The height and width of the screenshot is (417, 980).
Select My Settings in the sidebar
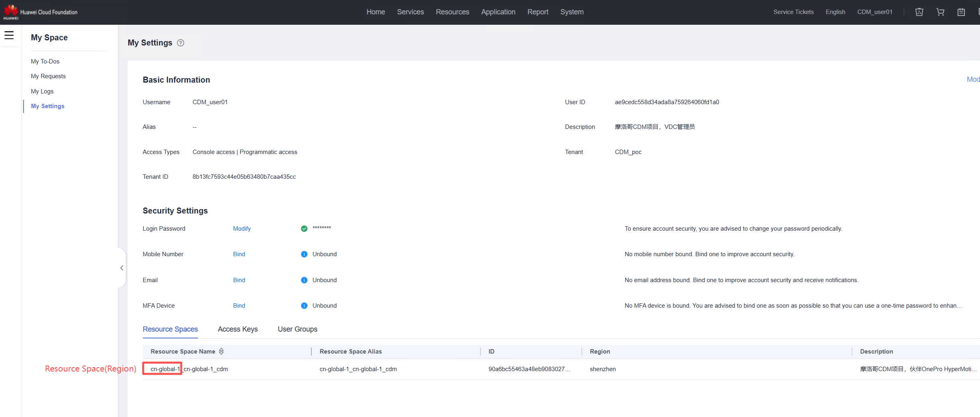pos(48,106)
